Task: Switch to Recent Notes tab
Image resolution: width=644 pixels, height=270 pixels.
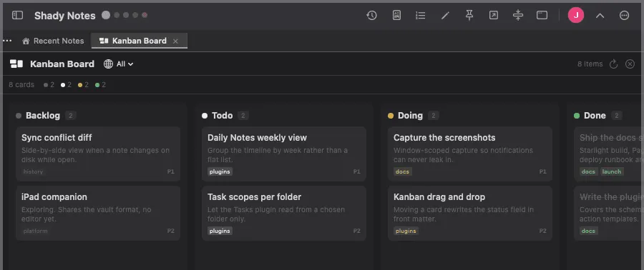Action: pos(53,41)
